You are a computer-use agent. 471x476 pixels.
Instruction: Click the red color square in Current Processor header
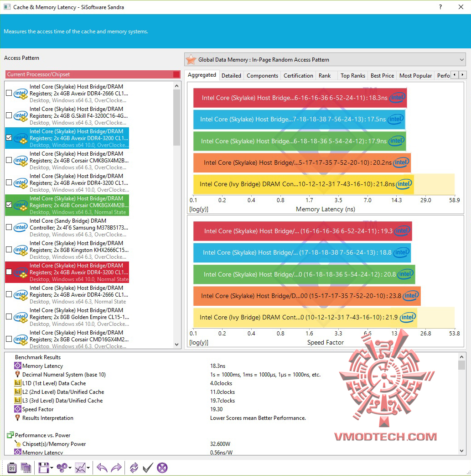[176, 74]
